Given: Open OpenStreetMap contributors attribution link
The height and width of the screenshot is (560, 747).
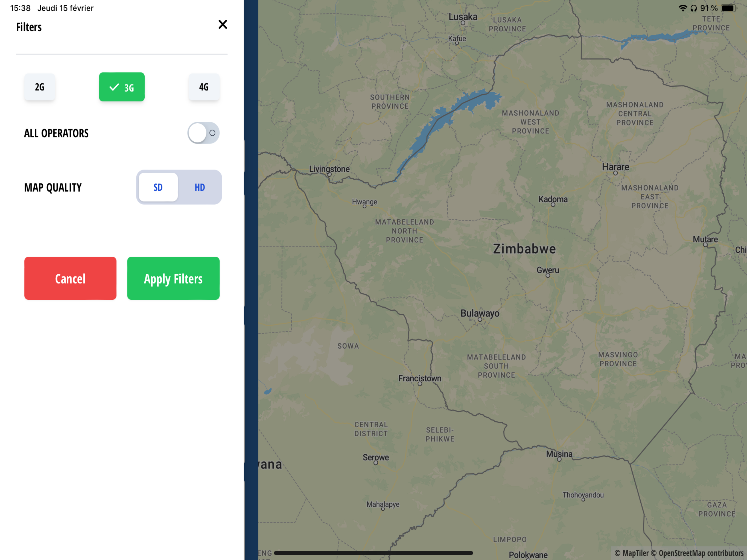Looking at the screenshot, I should pyautogui.click(x=697, y=553).
